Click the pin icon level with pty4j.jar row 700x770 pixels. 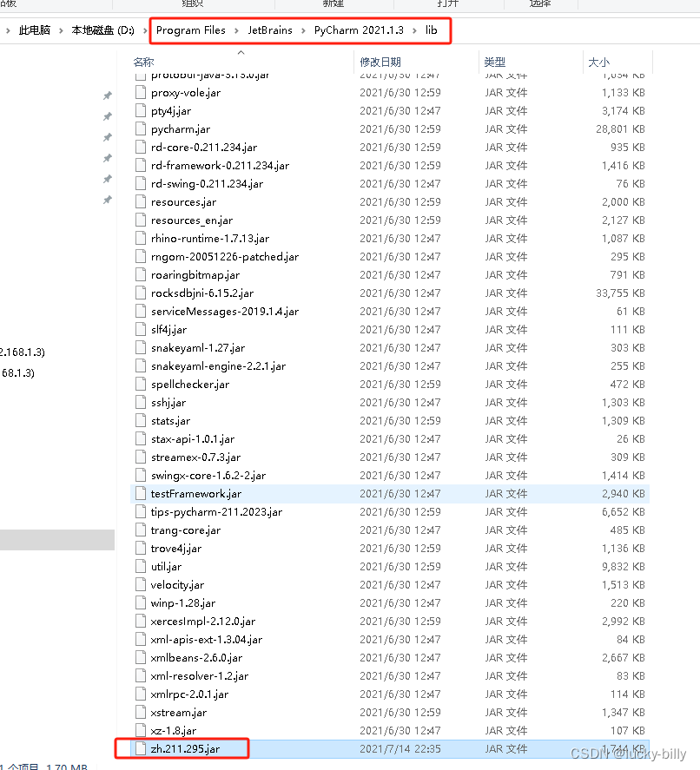107,116
